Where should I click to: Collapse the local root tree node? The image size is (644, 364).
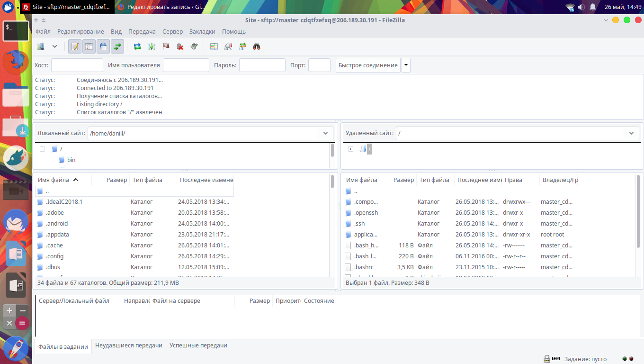(x=42, y=149)
